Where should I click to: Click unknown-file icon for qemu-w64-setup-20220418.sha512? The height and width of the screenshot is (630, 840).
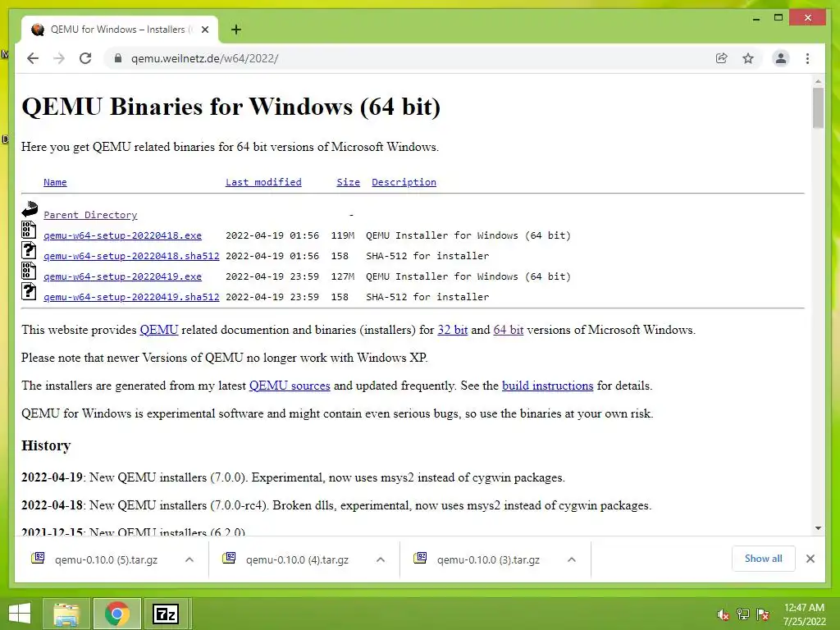point(29,250)
